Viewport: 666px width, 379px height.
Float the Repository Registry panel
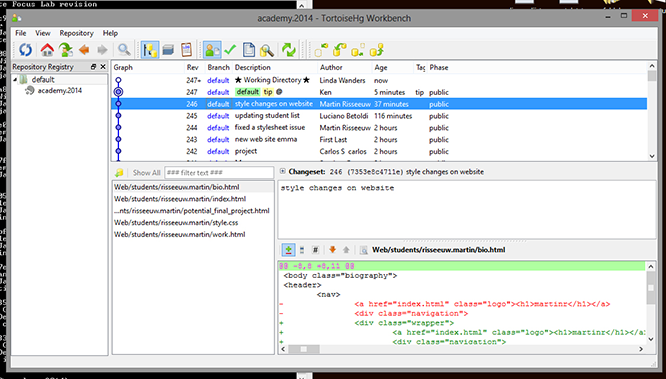click(x=93, y=67)
